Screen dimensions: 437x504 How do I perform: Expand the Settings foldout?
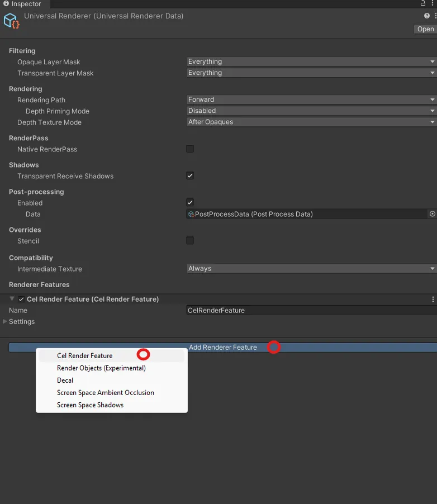click(x=4, y=321)
